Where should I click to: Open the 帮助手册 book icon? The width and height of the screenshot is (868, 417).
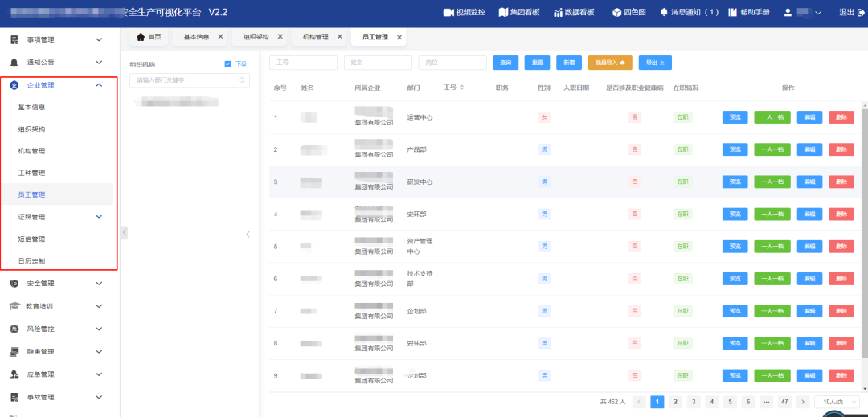tap(732, 13)
